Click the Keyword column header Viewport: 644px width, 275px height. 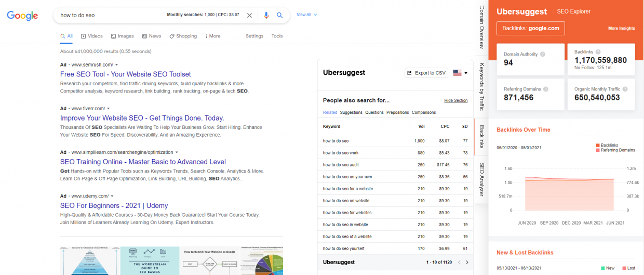332,126
